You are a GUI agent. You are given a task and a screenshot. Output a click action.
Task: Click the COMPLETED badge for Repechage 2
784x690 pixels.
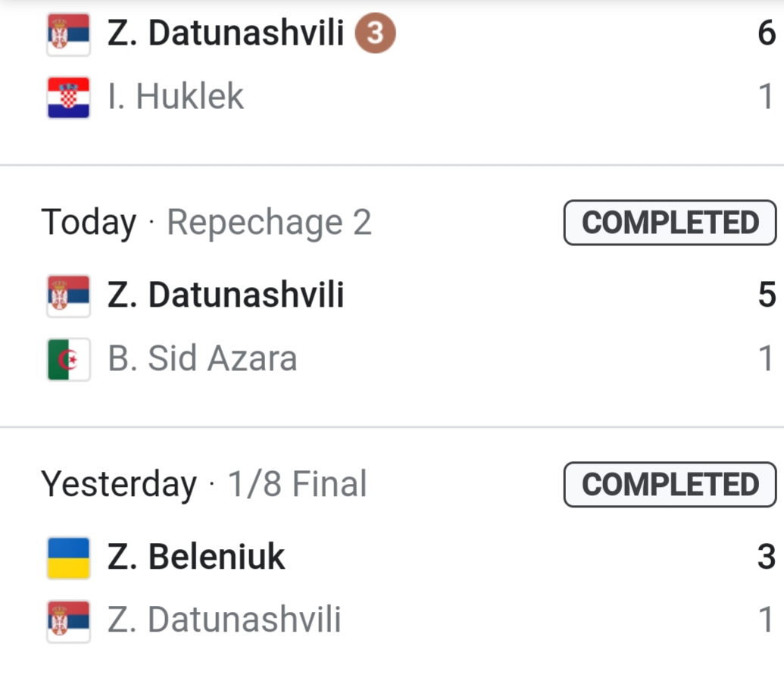click(x=670, y=223)
